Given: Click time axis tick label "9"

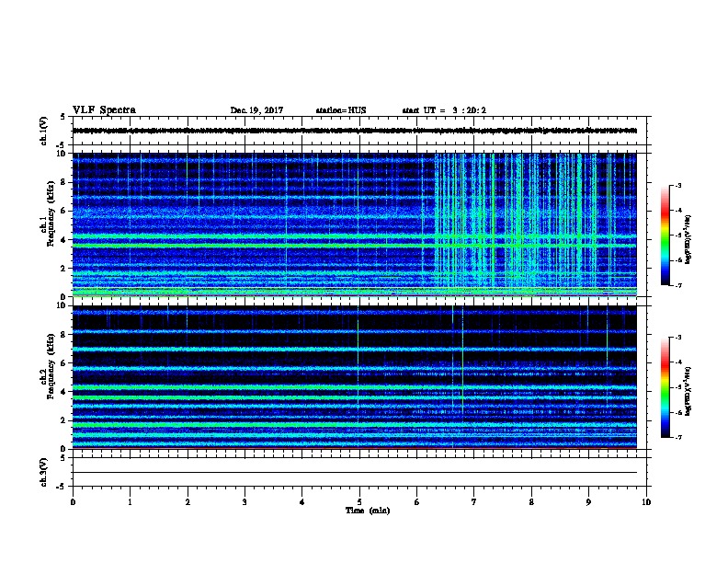Looking at the screenshot, I should point(588,501).
